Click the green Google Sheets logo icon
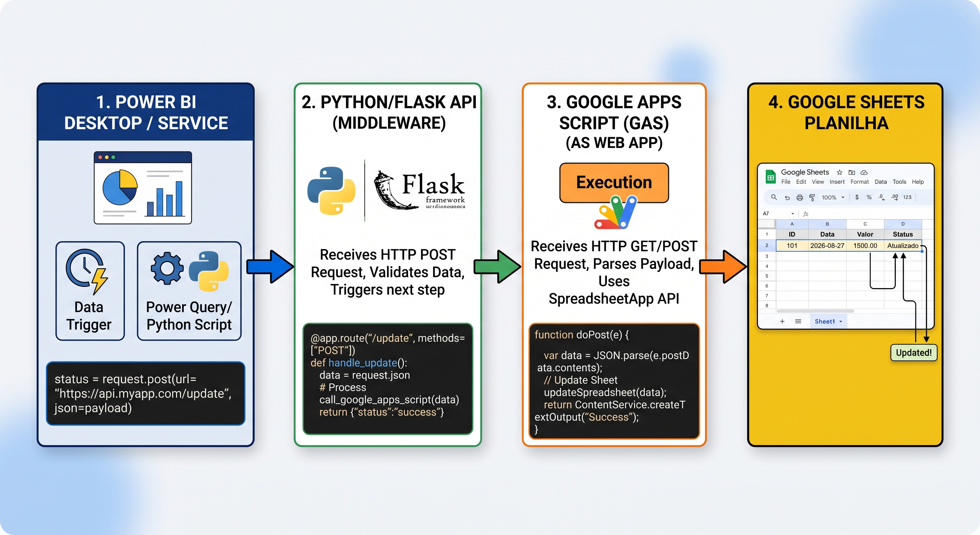980x535 pixels. (770, 177)
